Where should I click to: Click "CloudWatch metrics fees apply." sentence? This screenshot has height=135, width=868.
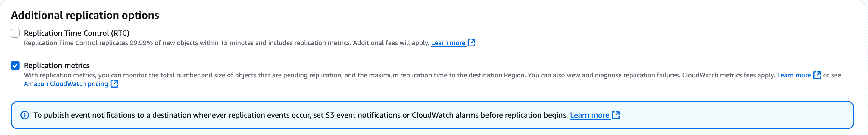pyautogui.click(x=729, y=75)
